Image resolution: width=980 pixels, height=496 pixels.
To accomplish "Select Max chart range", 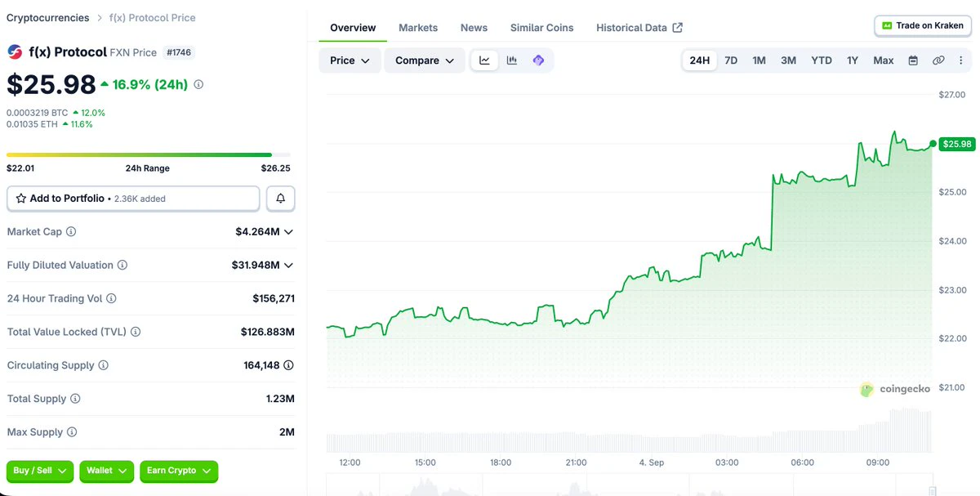I will point(884,60).
